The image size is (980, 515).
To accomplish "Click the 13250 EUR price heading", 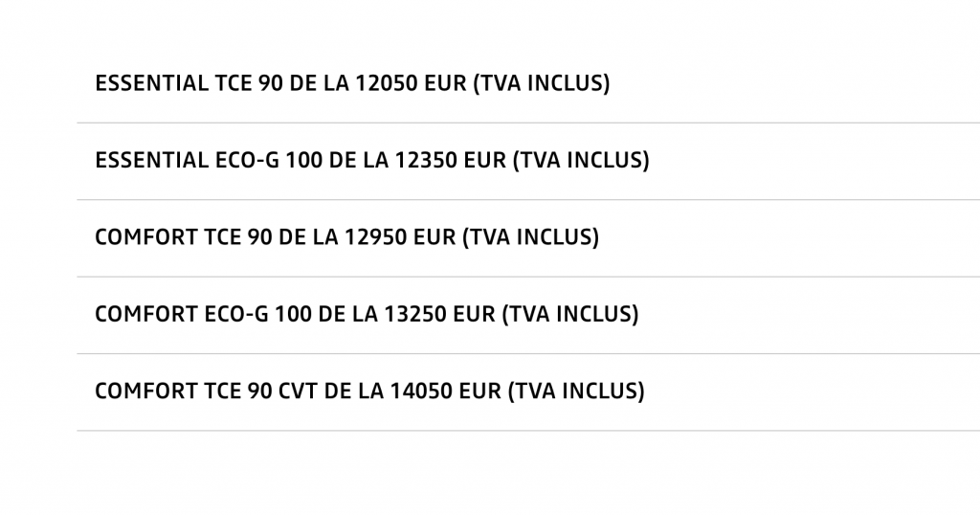I will [367, 314].
